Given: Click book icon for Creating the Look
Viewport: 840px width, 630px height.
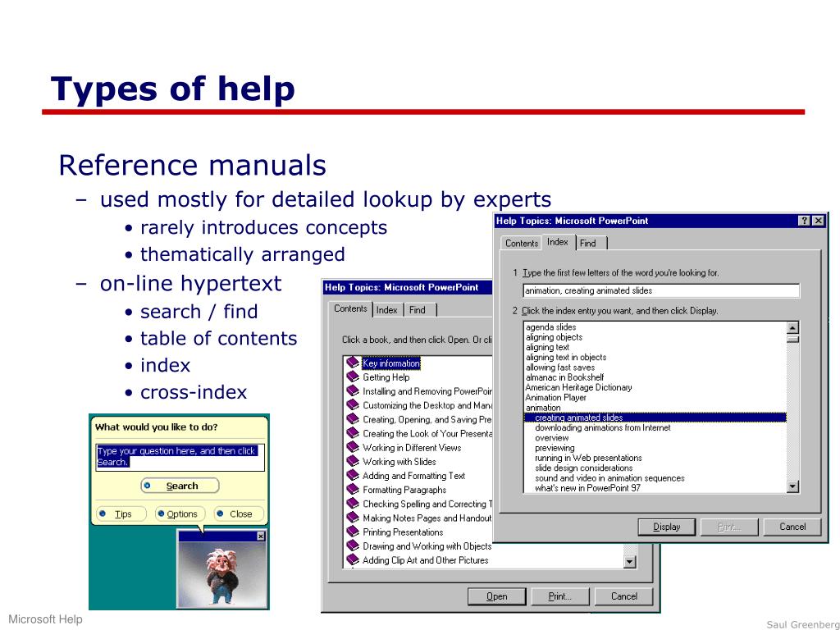Looking at the screenshot, I should point(353,433).
